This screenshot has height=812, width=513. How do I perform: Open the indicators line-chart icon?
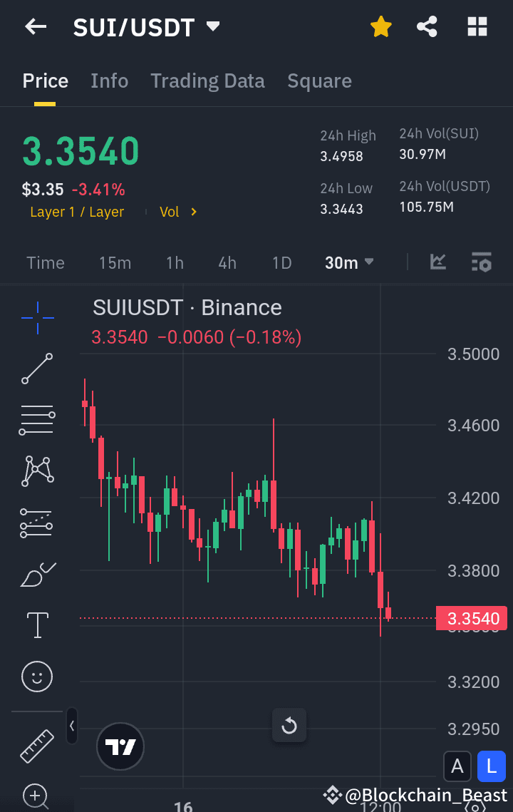pos(437,262)
